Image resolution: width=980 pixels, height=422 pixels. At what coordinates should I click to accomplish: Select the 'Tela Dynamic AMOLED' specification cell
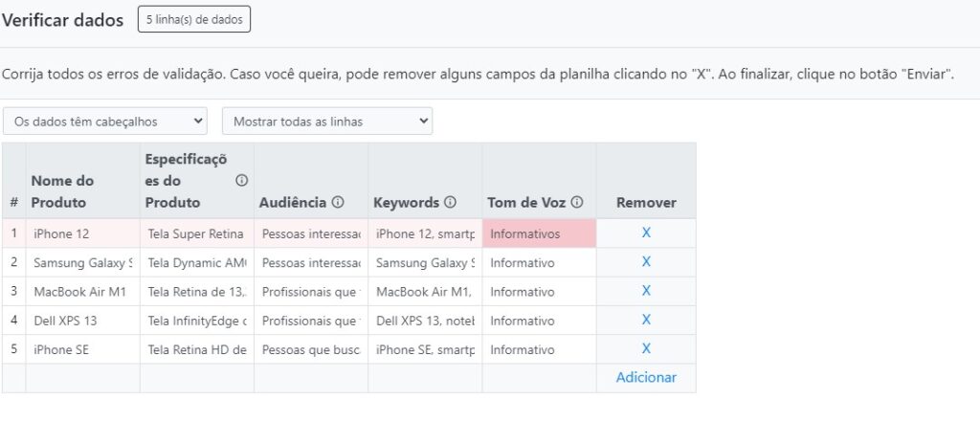pos(196,262)
